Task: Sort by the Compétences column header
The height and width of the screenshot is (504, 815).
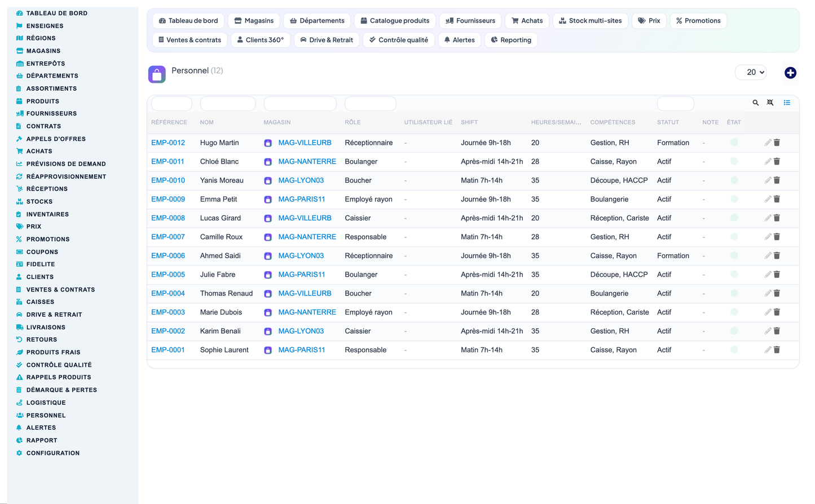Action: pyautogui.click(x=613, y=122)
